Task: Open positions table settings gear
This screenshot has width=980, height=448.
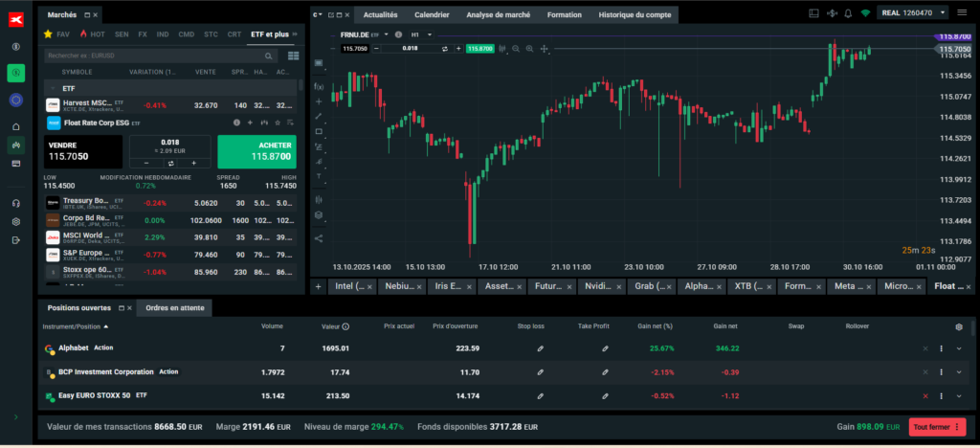Action: tap(959, 326)
